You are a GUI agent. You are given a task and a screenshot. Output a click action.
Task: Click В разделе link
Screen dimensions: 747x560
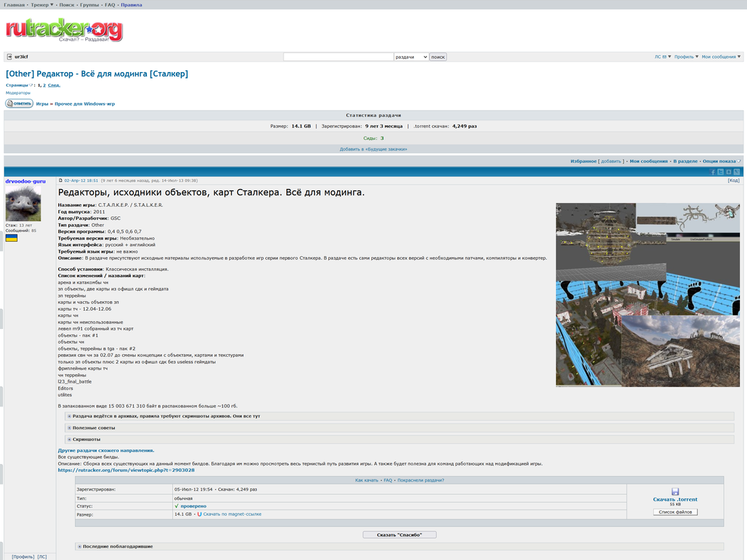pos(685,162)
